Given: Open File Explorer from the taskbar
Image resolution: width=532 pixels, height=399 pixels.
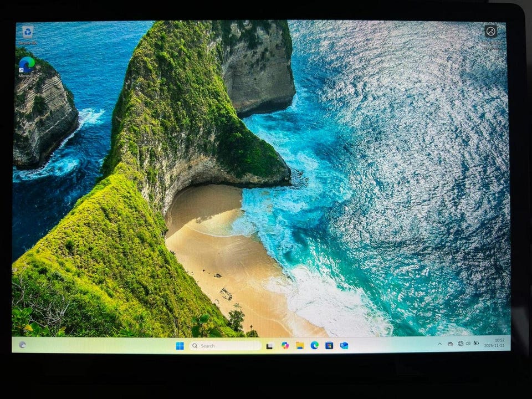Looking at the screenshot, I should 300,345.
